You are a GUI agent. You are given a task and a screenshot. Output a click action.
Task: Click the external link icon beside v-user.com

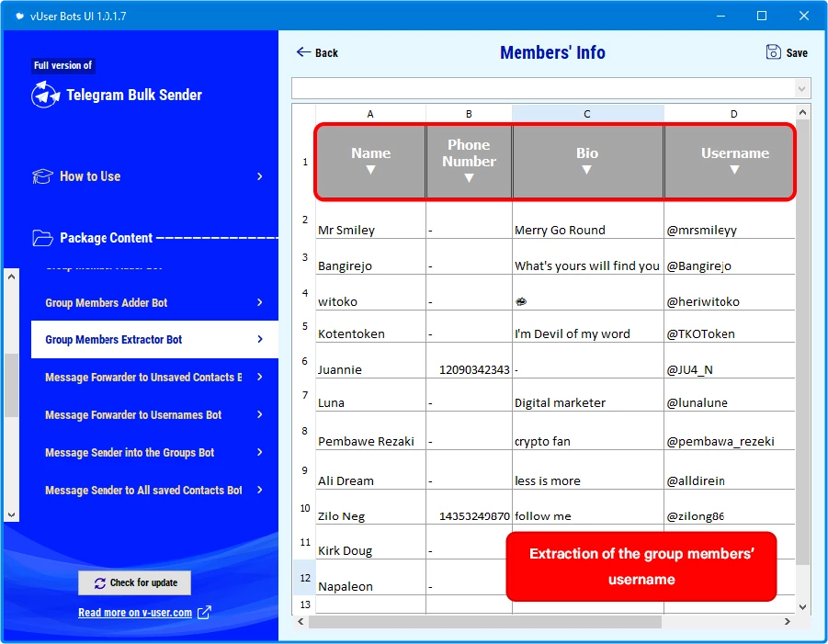pyautogui.click(x=204, y=613)
